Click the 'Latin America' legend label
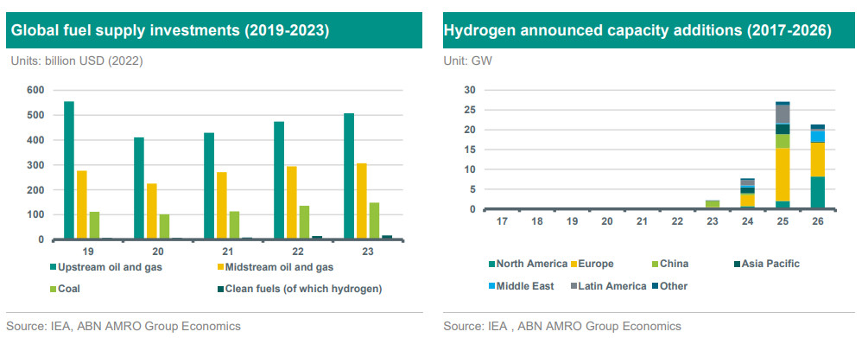The width and height of the screenshot is (868, 338). (611, 286)
